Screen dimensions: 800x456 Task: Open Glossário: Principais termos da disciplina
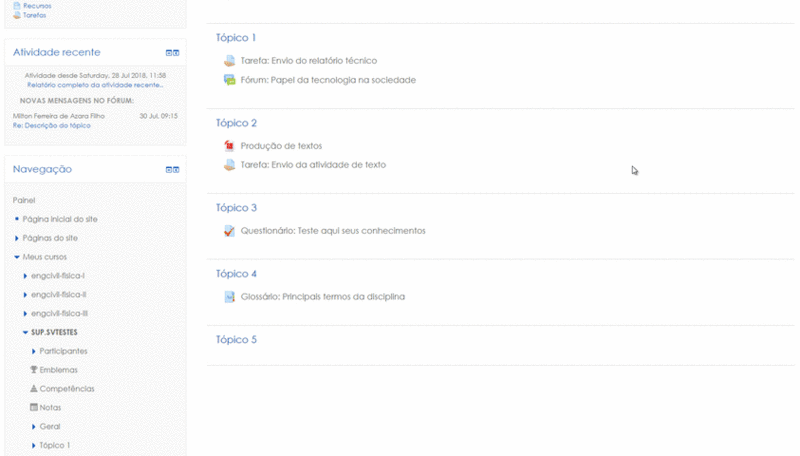point(322,297)
